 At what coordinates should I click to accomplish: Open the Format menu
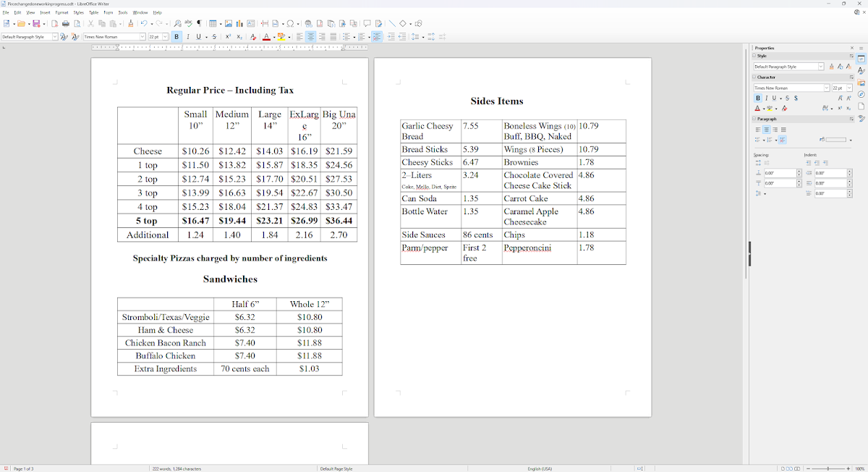click(61, 12)
